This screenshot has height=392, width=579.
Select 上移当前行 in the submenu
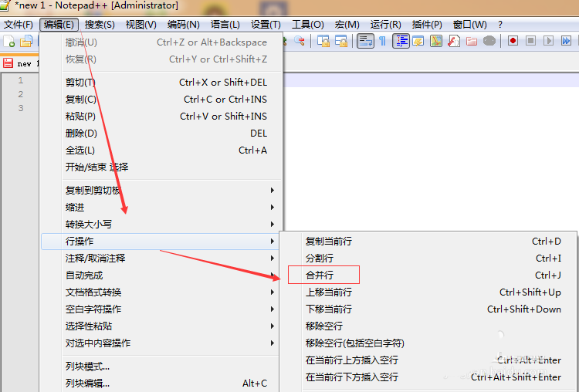(428, 292)
